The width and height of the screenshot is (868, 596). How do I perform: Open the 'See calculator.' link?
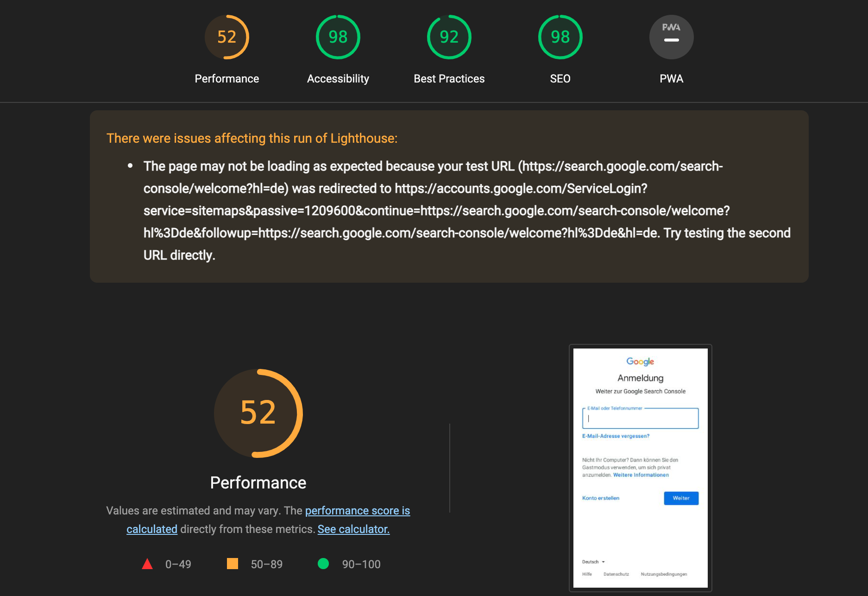(x=353, y=529)
